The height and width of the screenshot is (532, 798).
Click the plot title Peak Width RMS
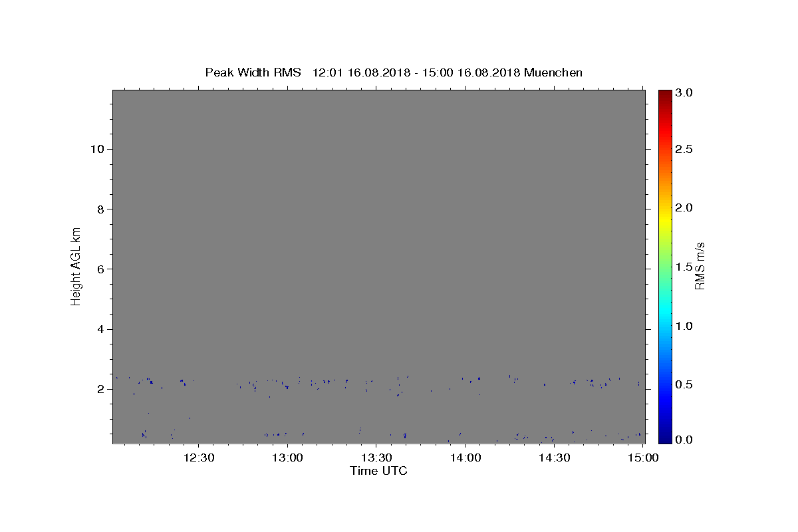point(253,72)
